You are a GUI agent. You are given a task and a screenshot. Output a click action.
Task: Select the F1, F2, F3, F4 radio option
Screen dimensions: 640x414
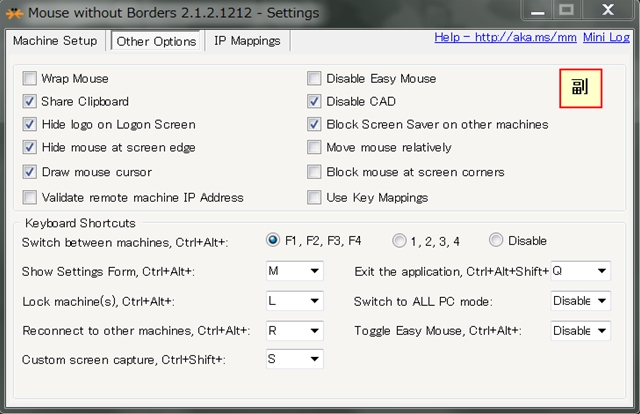[x=273, y=240]
